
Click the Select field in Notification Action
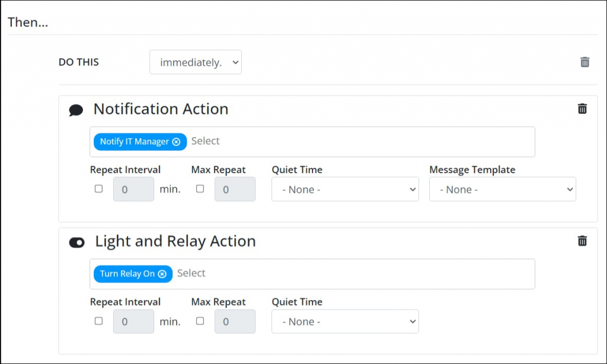click(249, 141)
